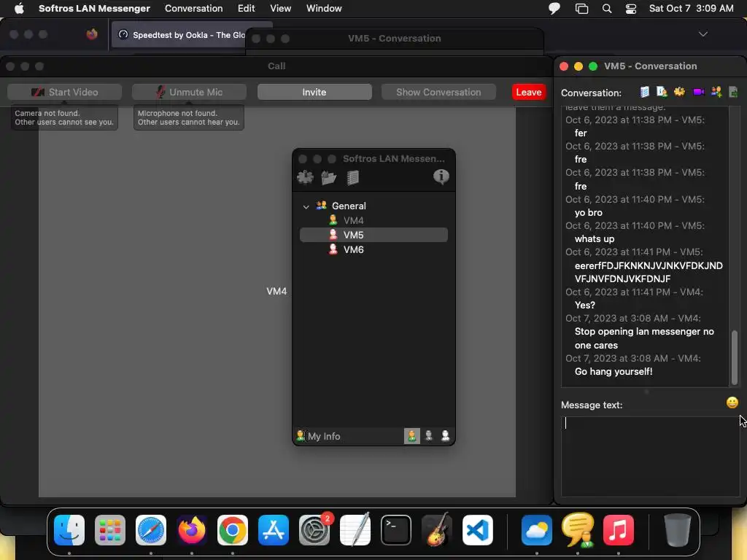The width and height of the screenshot is (747, 560).
Task: Click the My Info avatar icon
Action: 301,436
